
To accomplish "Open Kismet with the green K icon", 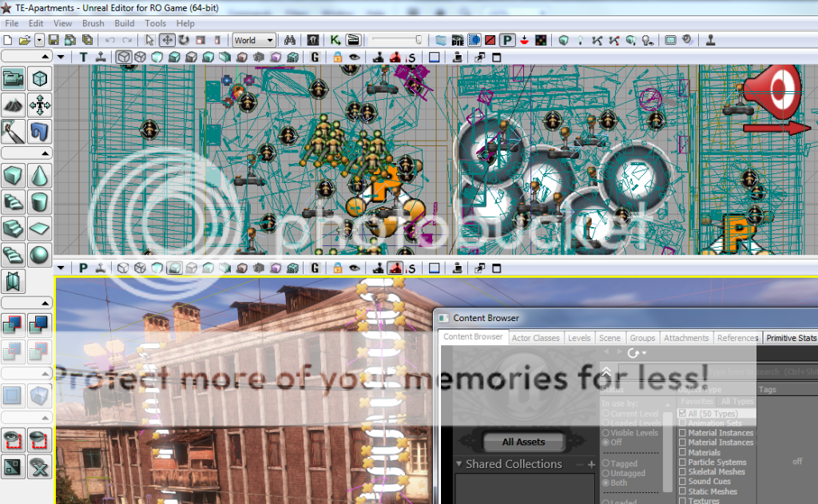I will click(x=336, y=40).
